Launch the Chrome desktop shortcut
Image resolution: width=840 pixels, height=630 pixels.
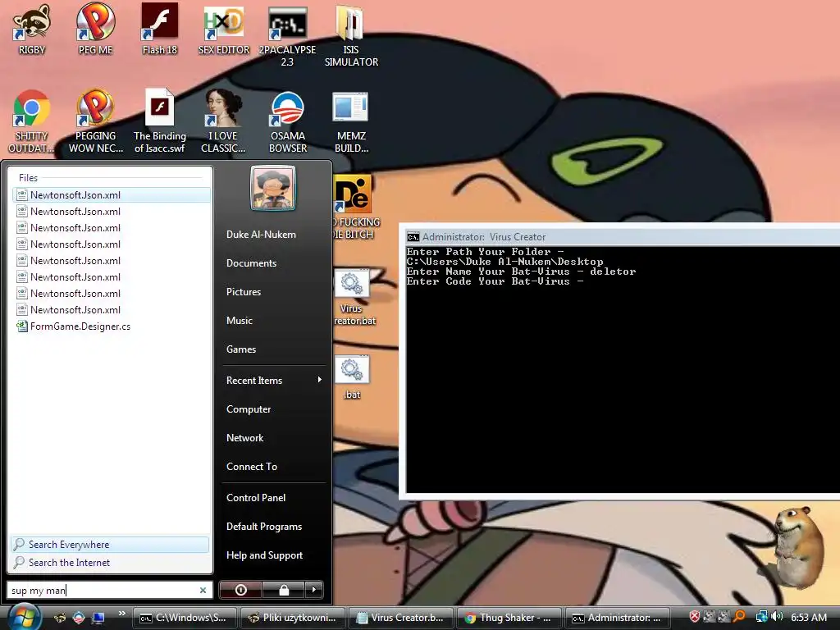click(x=31, y=121)
